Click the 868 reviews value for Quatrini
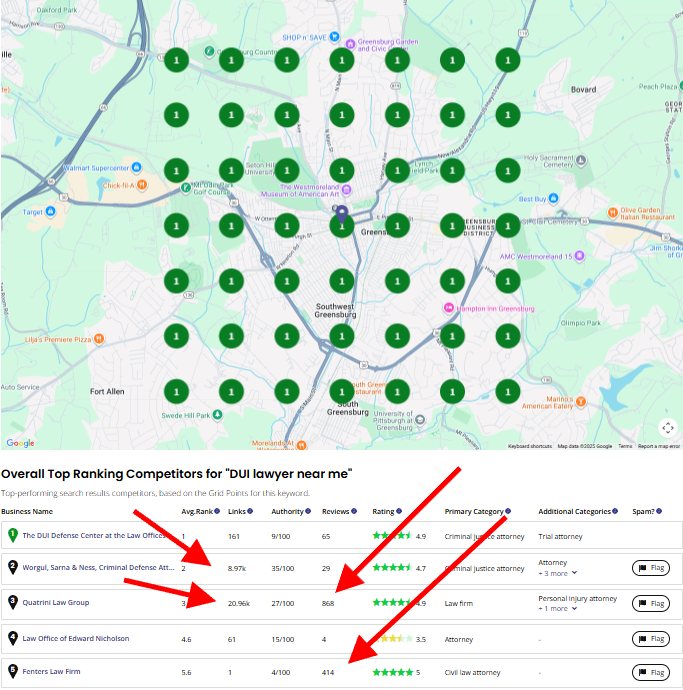683x690 pixels. (328, 603)
